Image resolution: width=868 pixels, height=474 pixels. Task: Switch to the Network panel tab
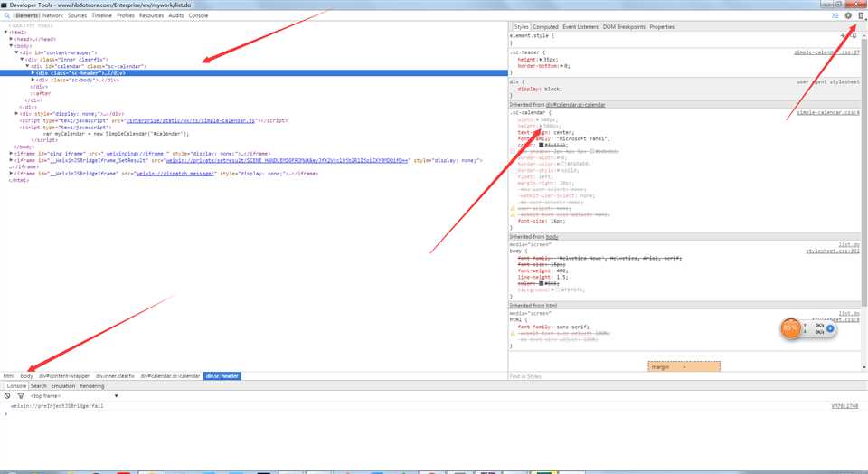point(52,15)
